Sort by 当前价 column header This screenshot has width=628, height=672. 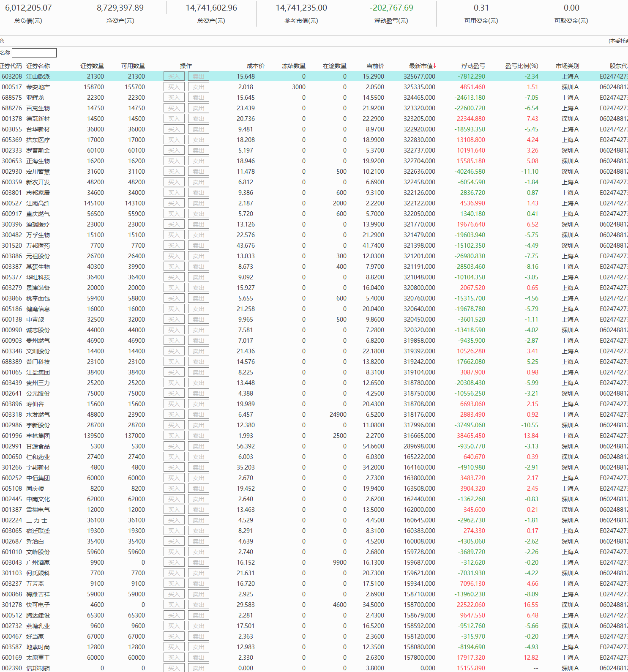[x=375, y=66]
